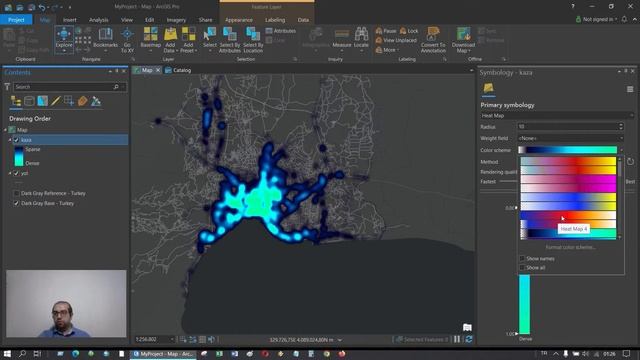The width and height of the screenshot is (640, 360).
Task: Open the coordinate display units dropdown
Action: click(340, 340)
